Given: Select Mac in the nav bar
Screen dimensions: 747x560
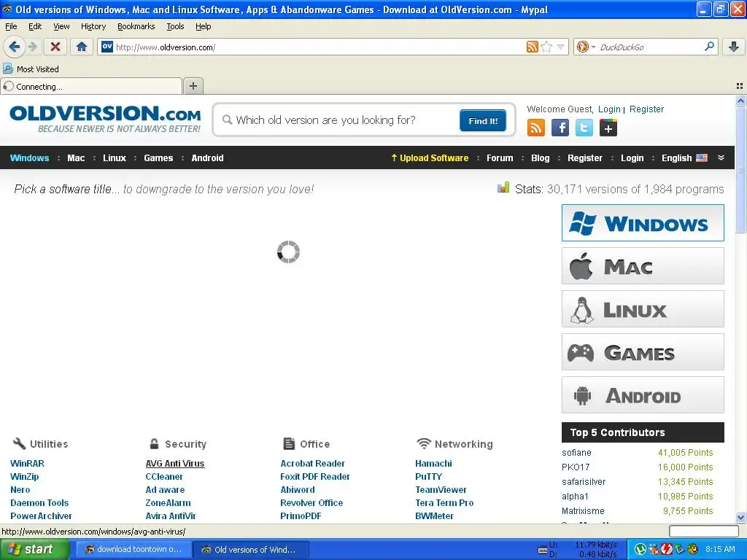Looking at the screenshot, I should click(x=76, y=158).
